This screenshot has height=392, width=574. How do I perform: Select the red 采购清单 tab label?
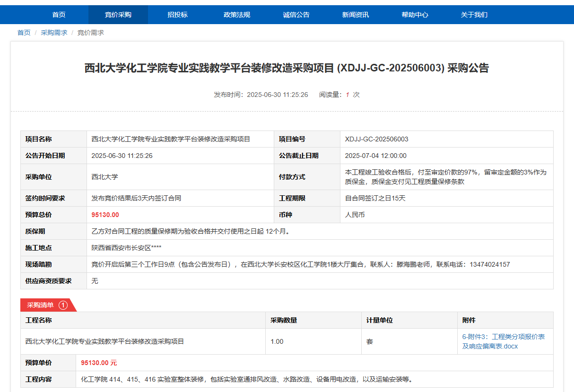tap(40, 305)
